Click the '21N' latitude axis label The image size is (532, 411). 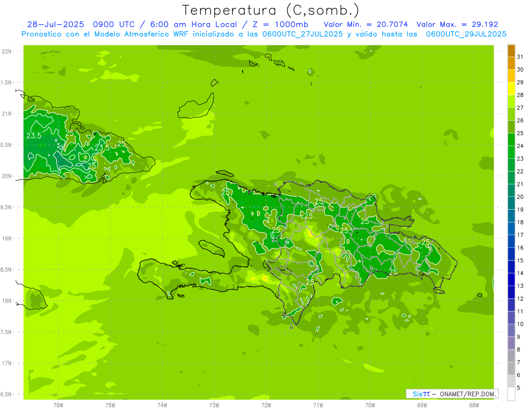[x=7, y=114]
